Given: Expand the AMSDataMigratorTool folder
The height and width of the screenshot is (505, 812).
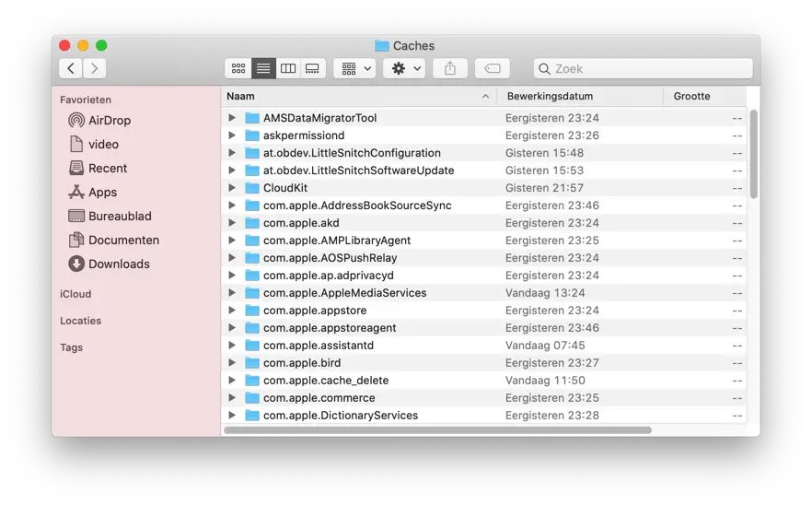Looking at the screenshot, I should pos(232,118).
